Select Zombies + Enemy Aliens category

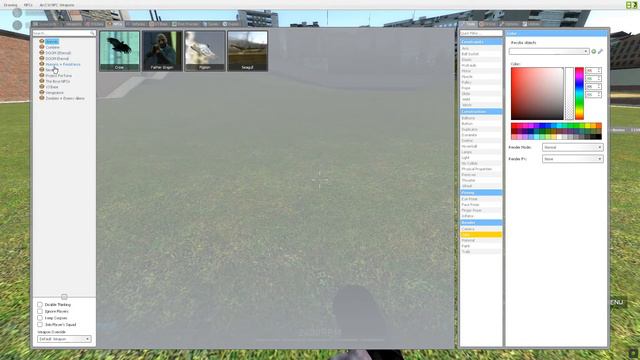click(65, 98)
